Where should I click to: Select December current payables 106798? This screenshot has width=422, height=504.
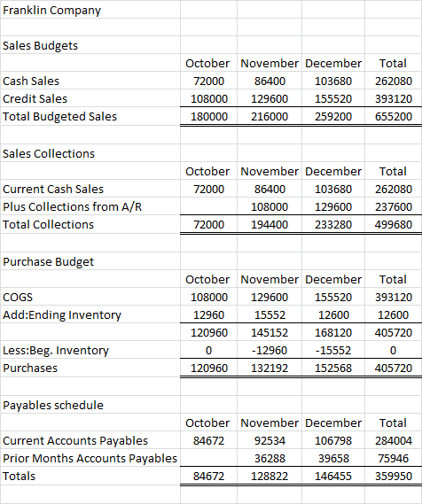333,440
